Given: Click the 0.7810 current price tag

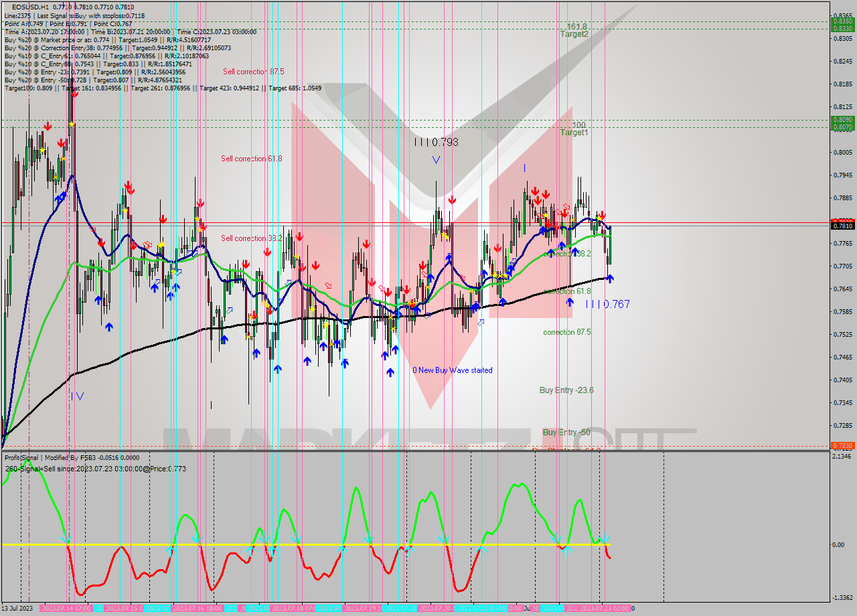Looking at the screenshot, I should pyautogui.click(x=842, y=226).
